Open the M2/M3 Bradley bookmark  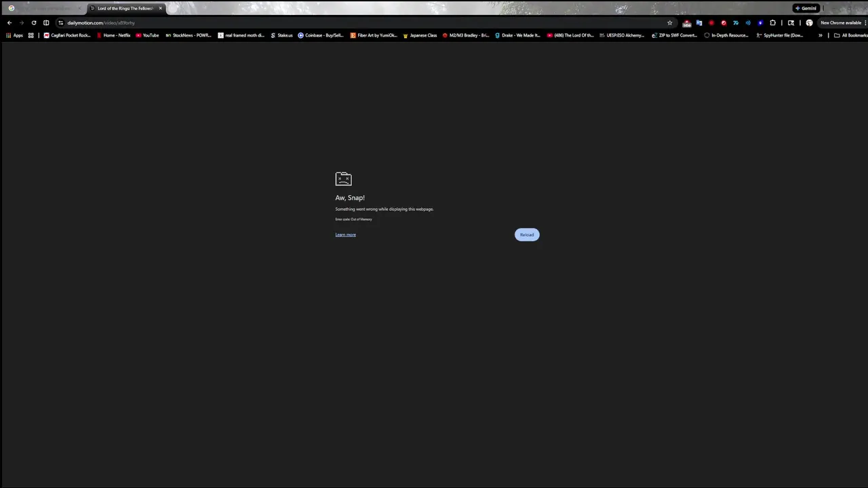point(465,35)
